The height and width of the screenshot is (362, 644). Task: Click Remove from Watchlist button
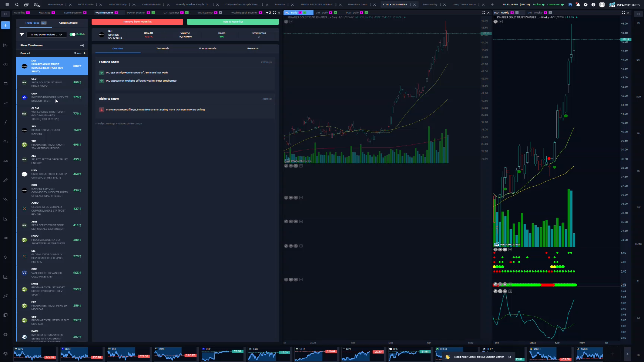(x=137, y=22)
